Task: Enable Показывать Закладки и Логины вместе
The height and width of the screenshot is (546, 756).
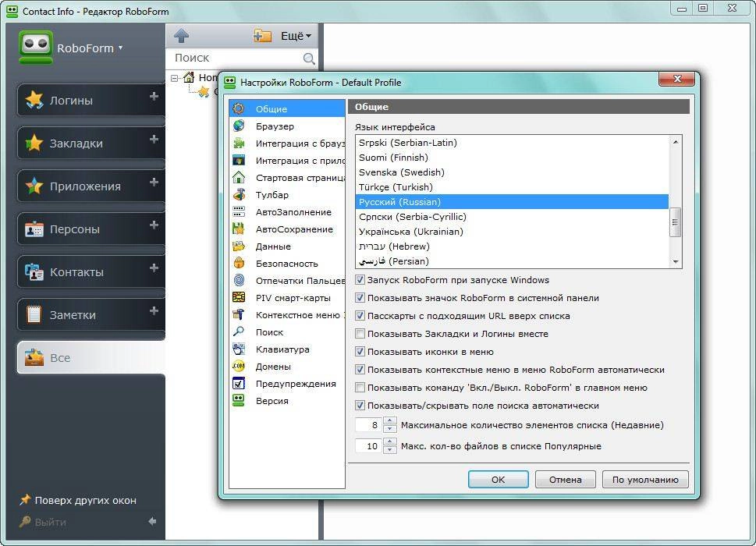Action: coord(360,334)
